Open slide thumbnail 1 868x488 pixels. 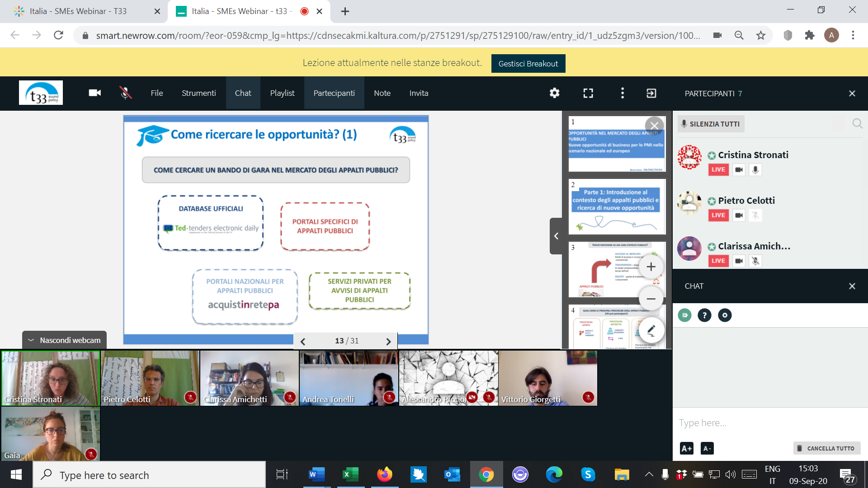[617, 144]
